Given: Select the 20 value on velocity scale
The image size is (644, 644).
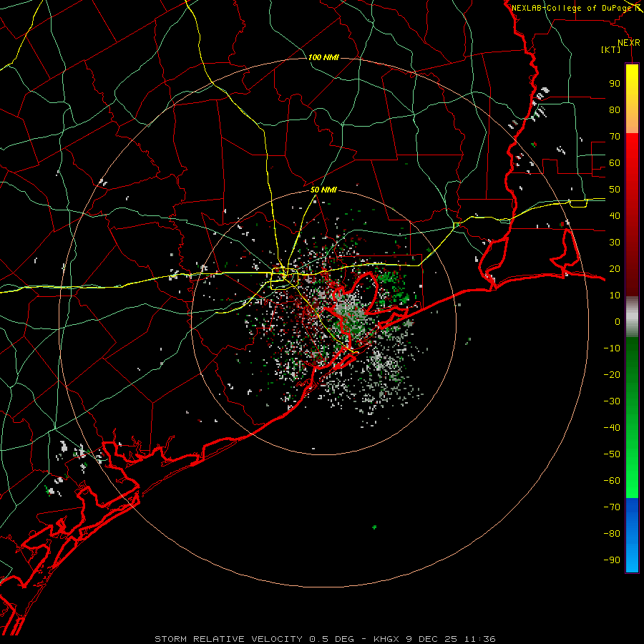Looking at the screenshot, I should [615, 269].
